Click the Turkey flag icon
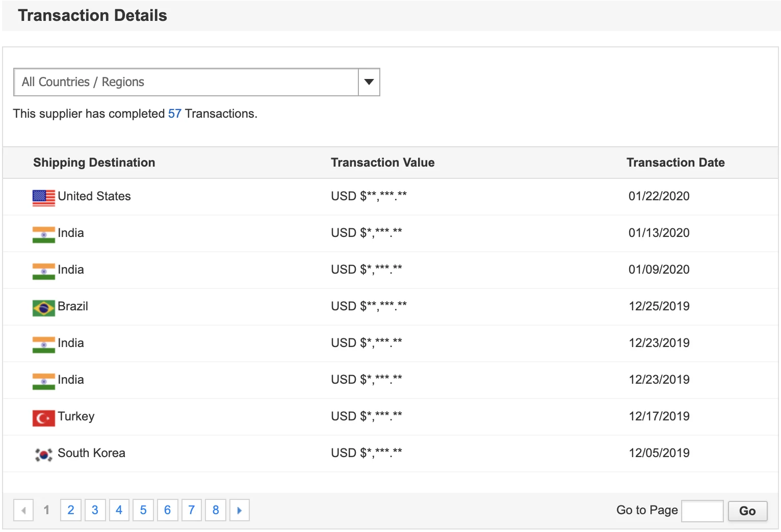781x532 pixels. (x=43, y=417)
